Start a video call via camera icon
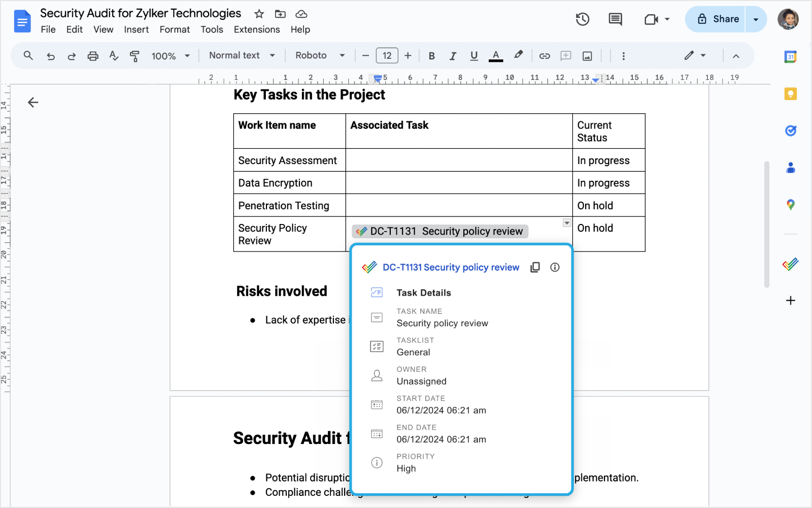812x508 pixels. [x=651, y=19]
